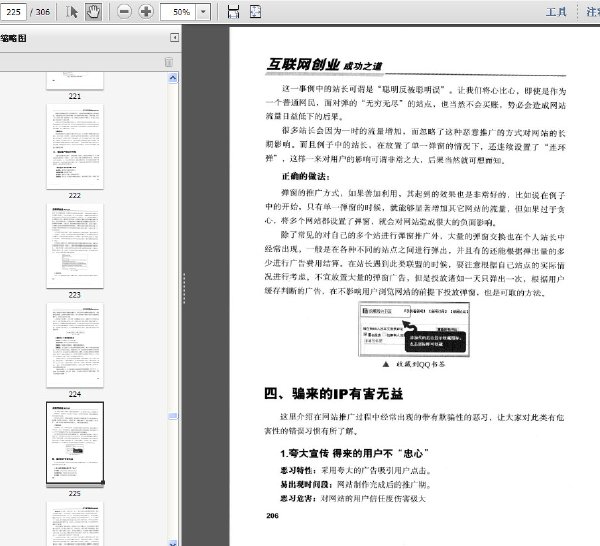Click the fit full page icon

[x=255, y=11]
